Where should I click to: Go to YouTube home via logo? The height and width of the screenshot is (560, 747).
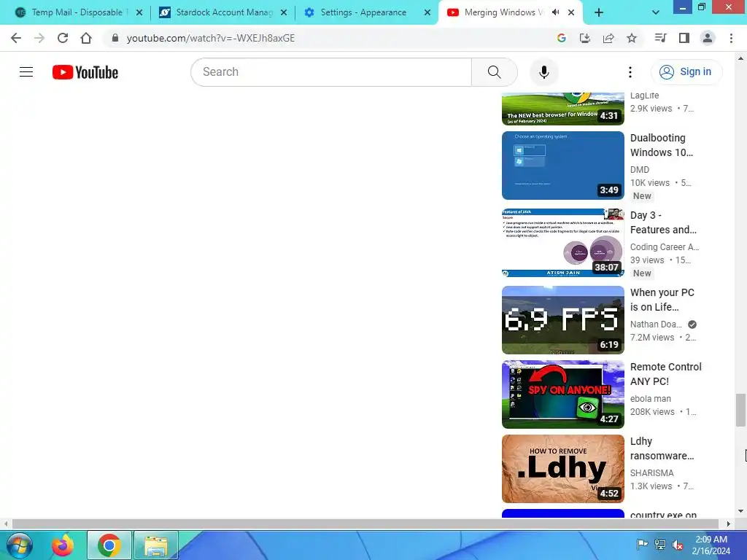pyautogui.click(x=85, y=72)
